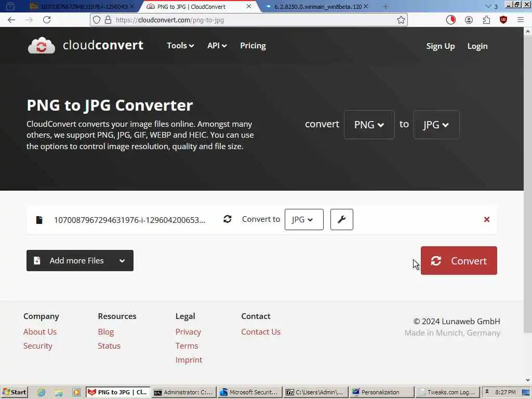Screen dimensions: 532x399
Task: Click the taskbar clock showing 8:27 PM
Action: point(505,392)
